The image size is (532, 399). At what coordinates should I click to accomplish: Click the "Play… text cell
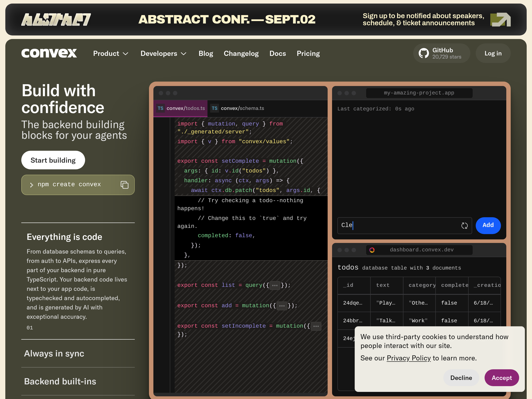pyautogui.click(x=387, y=303)
